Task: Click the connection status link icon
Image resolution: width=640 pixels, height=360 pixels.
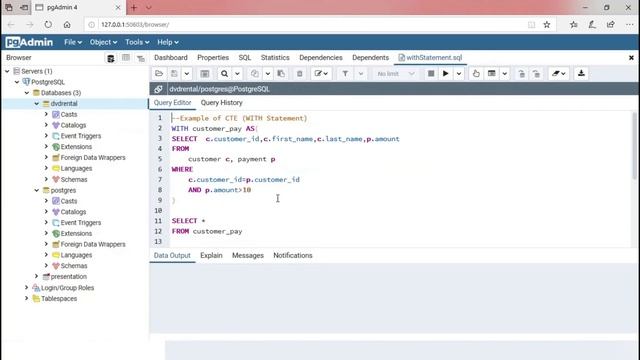Action: click(158, 89)
